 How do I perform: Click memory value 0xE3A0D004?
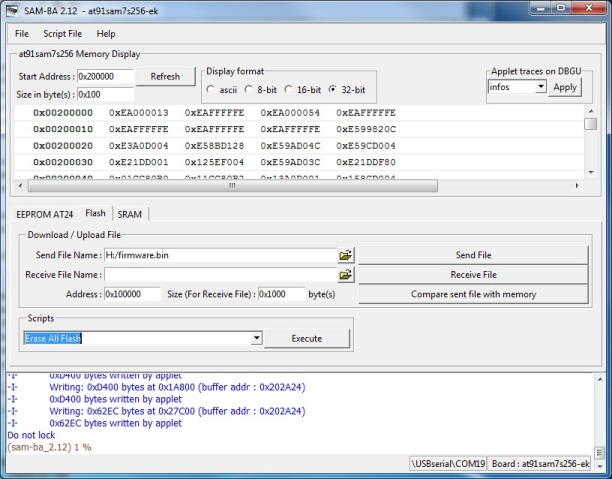point(139,146)
